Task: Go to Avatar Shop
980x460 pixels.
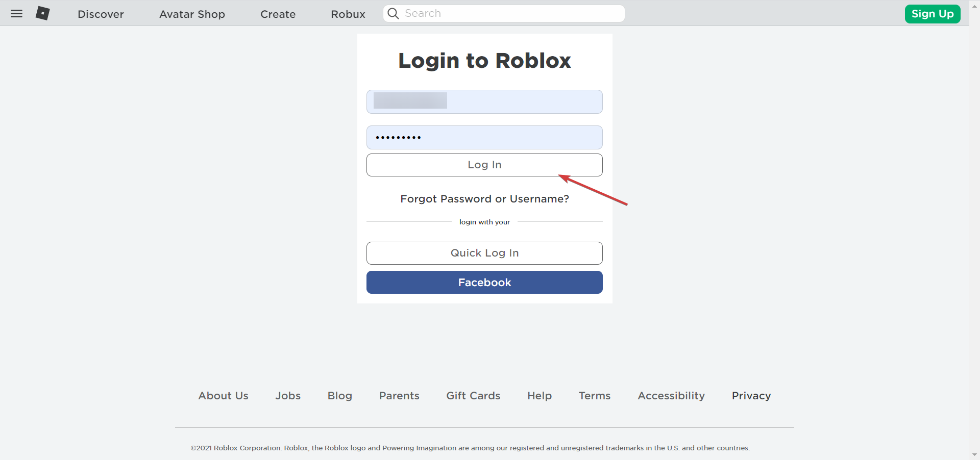Action: point(192,14)
